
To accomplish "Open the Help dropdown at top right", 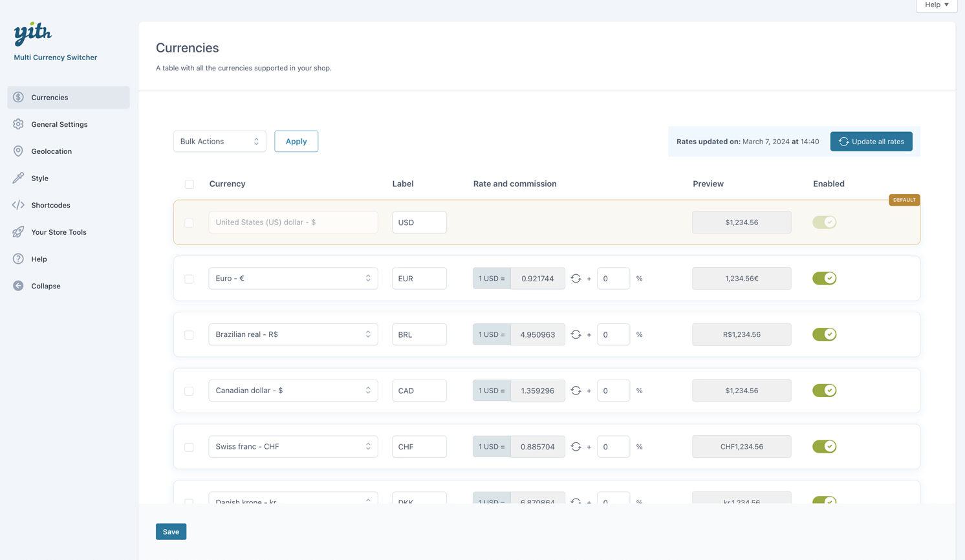I will (936, 5).
